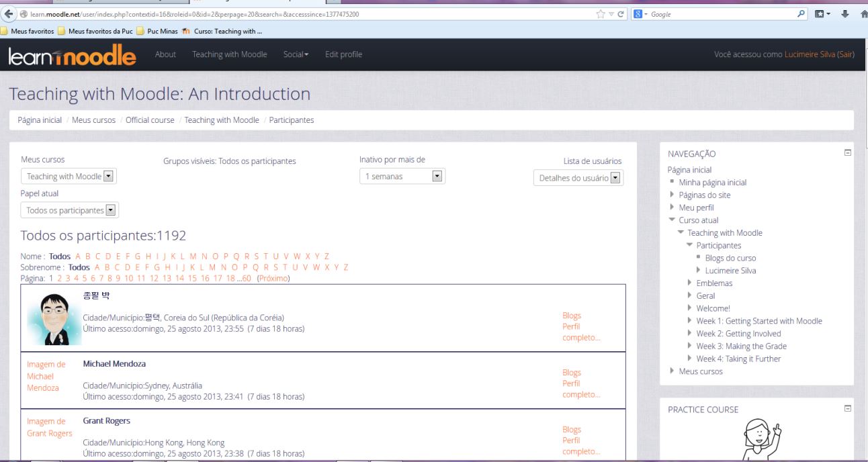Open the Social dropdown menu
Viewport: 868px width, 462px height.
296,54
